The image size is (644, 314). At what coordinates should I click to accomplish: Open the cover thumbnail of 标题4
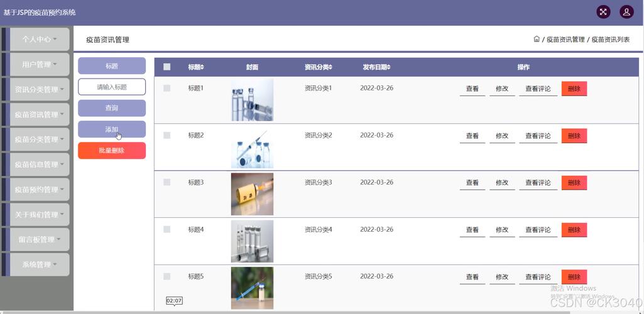point(252,241)
